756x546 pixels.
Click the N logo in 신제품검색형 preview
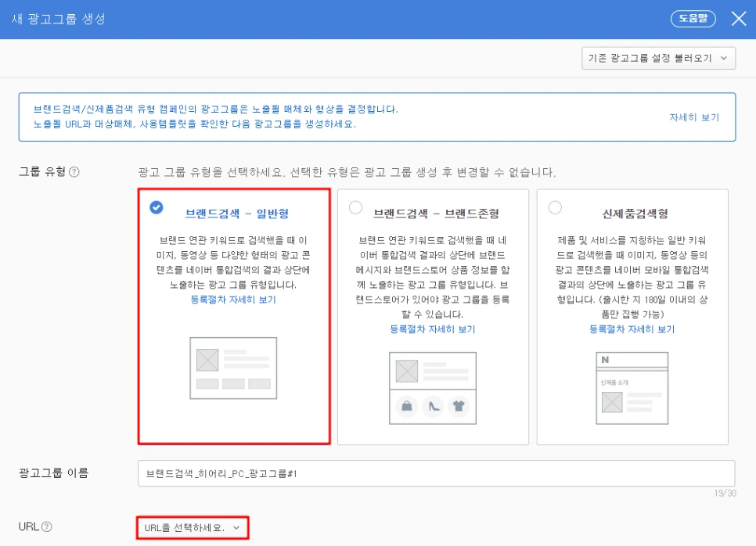(605, 360)
